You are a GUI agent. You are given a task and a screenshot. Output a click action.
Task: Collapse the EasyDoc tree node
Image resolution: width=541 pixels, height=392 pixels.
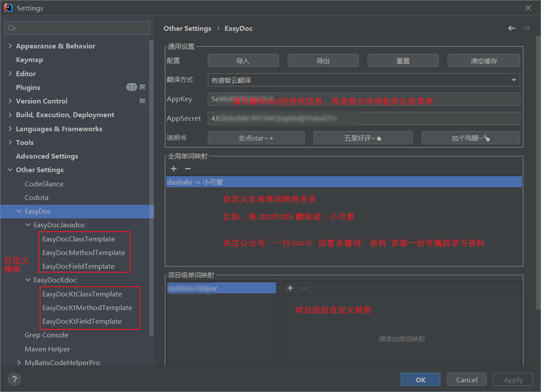tap(19, 211)
